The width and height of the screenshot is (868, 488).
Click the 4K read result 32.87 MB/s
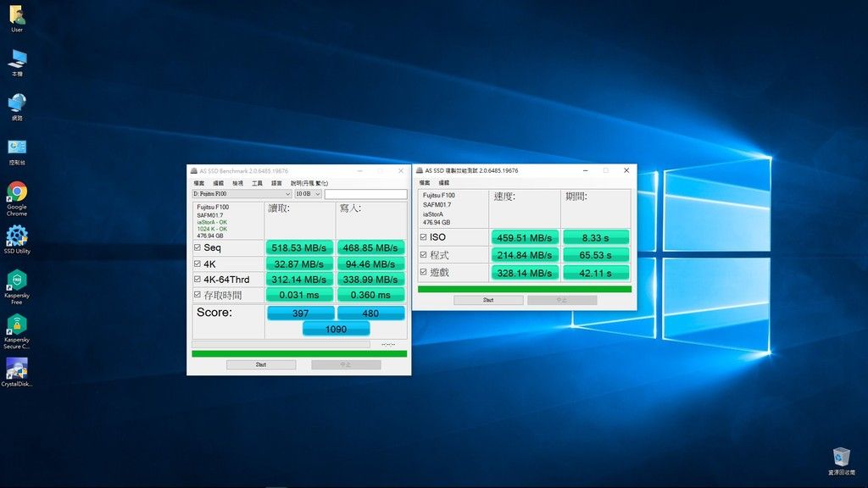pos(299,264)
